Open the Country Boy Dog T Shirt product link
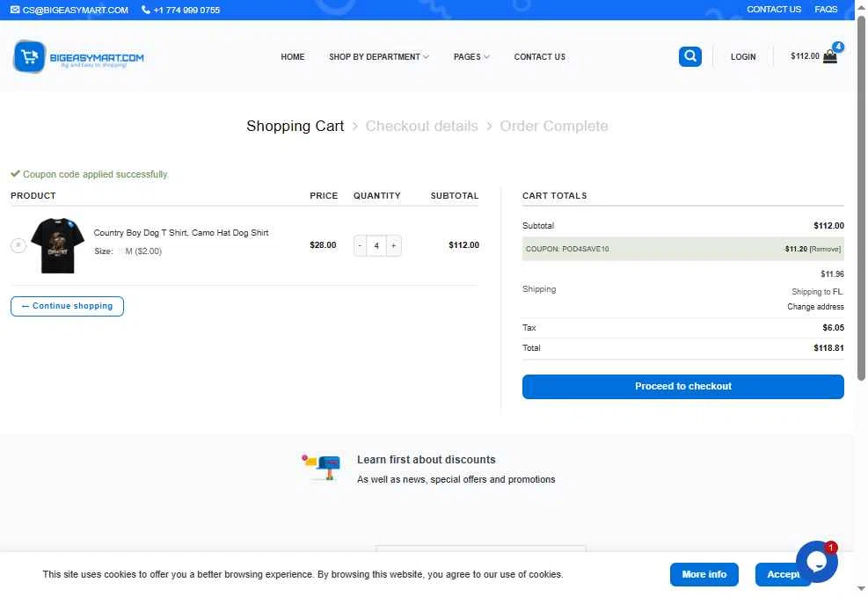Screen dimensions: 868x597 (x=181, y=233)
